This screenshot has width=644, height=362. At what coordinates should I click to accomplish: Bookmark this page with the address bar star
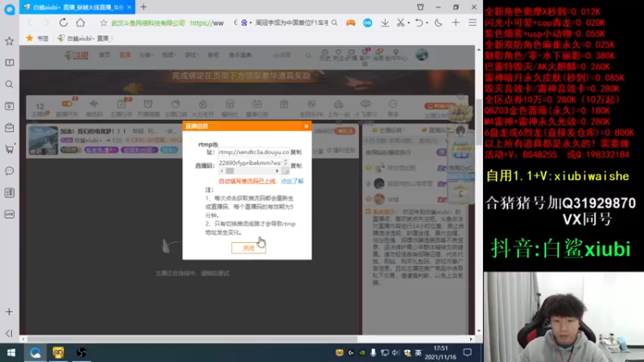point(104,23)
